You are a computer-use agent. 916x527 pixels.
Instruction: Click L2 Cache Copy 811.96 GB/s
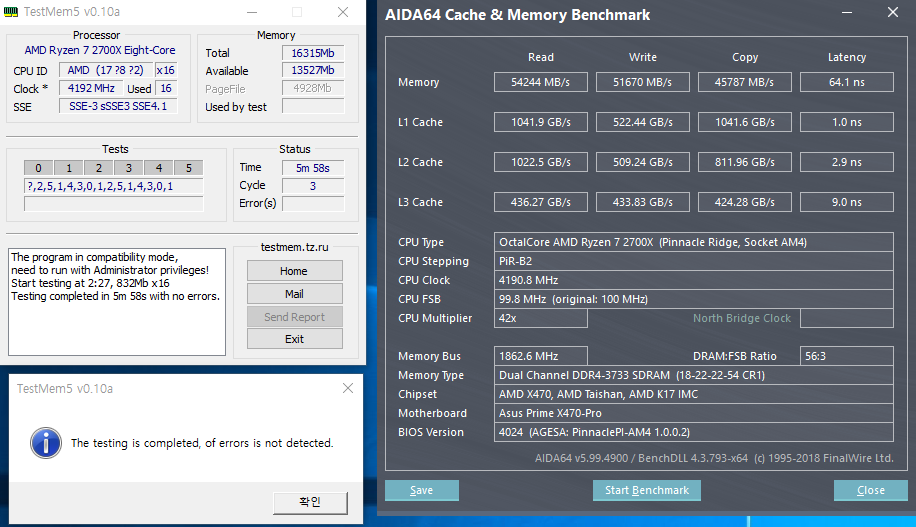point(744,162)
